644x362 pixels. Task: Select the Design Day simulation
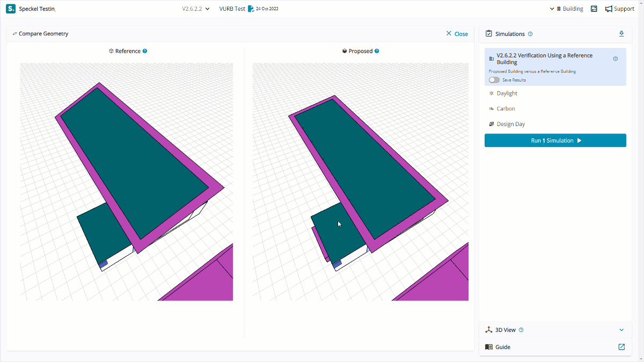point(510,124)
